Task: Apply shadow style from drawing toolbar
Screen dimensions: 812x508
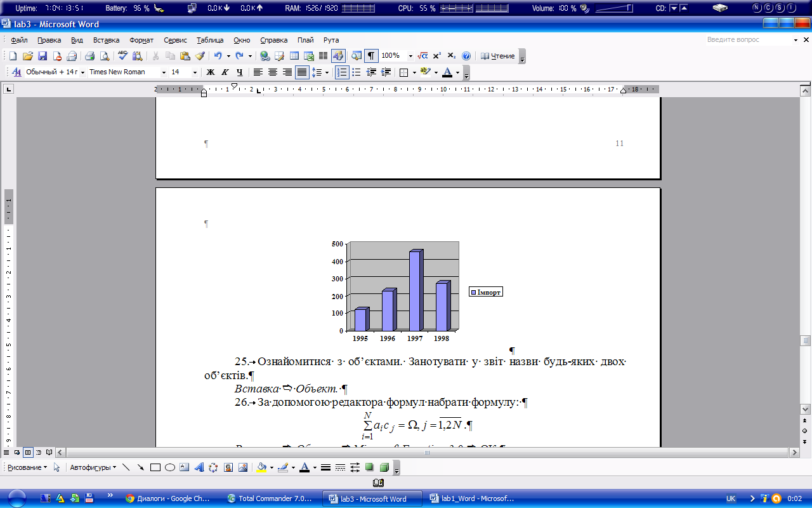Action: pyautogui.click(x=369, y=467)
